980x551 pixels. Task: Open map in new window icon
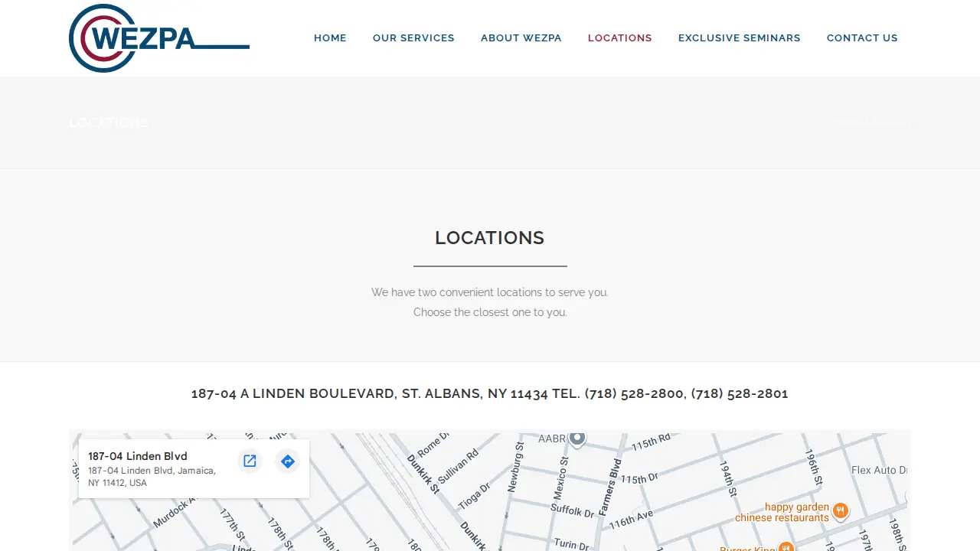[x=250, y=461]
